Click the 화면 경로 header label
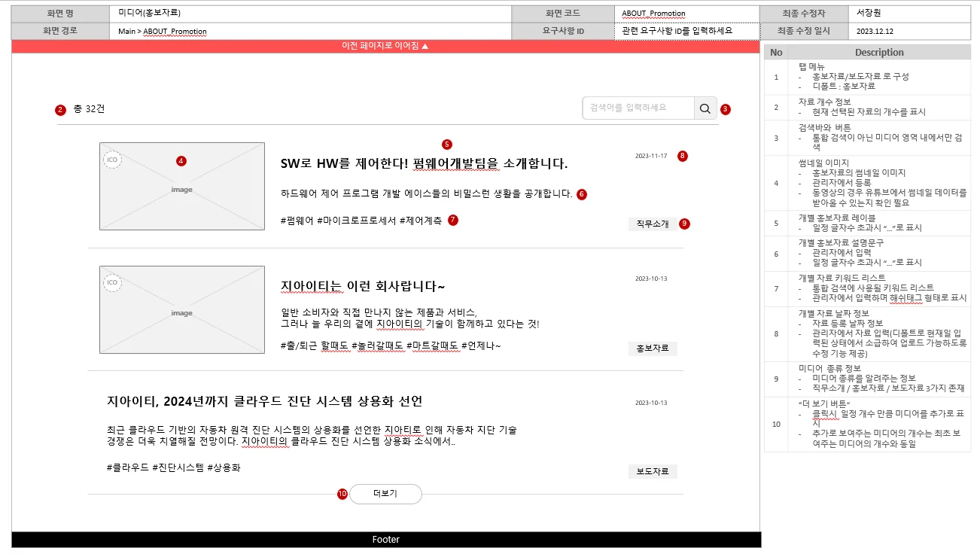The height and width of the screenshot is (554, 980). [60, 31]
